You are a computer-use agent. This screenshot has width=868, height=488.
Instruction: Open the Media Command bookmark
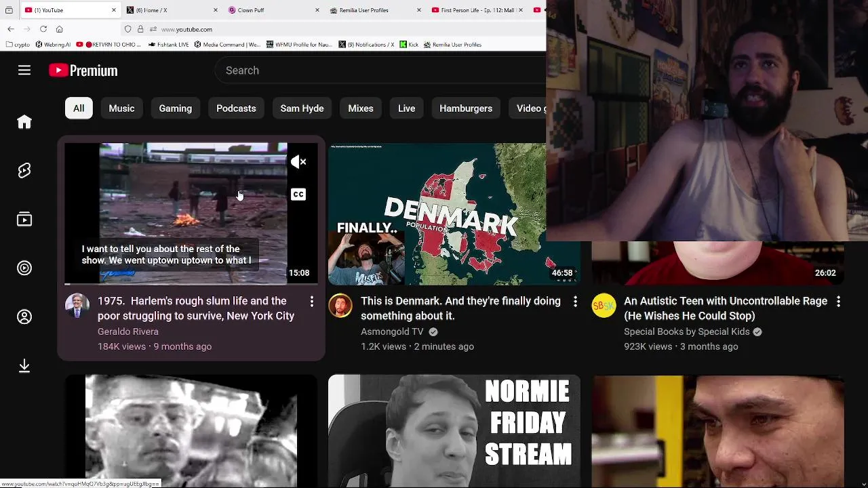[x=227, y=45]
